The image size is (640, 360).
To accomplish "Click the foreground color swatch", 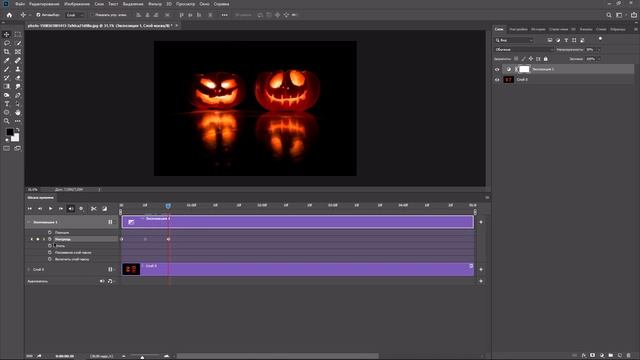I will coord(9,132).
